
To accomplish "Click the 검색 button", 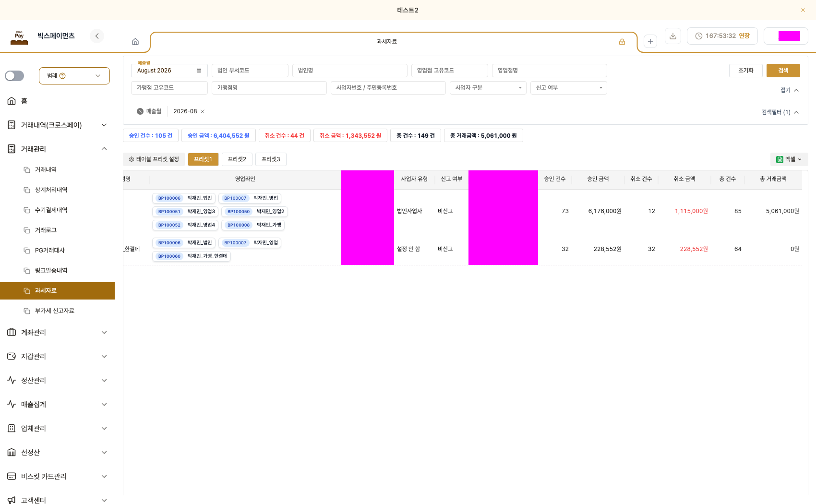I will pos(783,71).
